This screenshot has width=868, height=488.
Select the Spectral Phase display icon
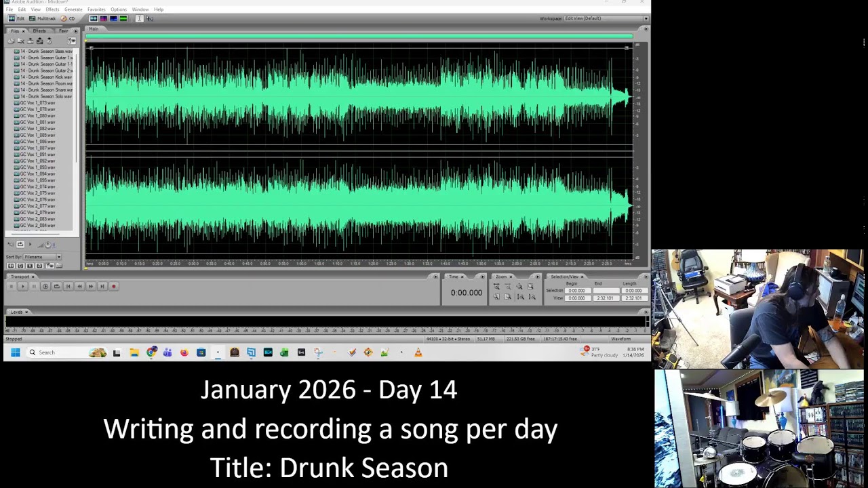[x=123, y=18]
